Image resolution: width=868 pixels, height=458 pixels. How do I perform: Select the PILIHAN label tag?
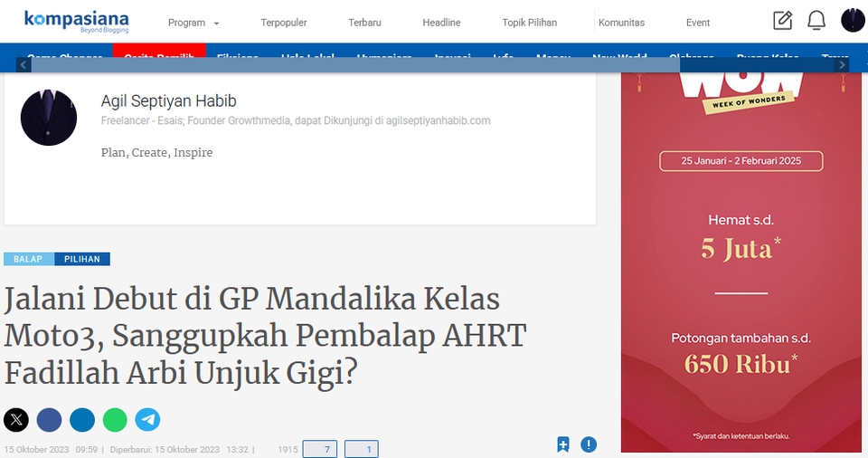pos(82,259)
